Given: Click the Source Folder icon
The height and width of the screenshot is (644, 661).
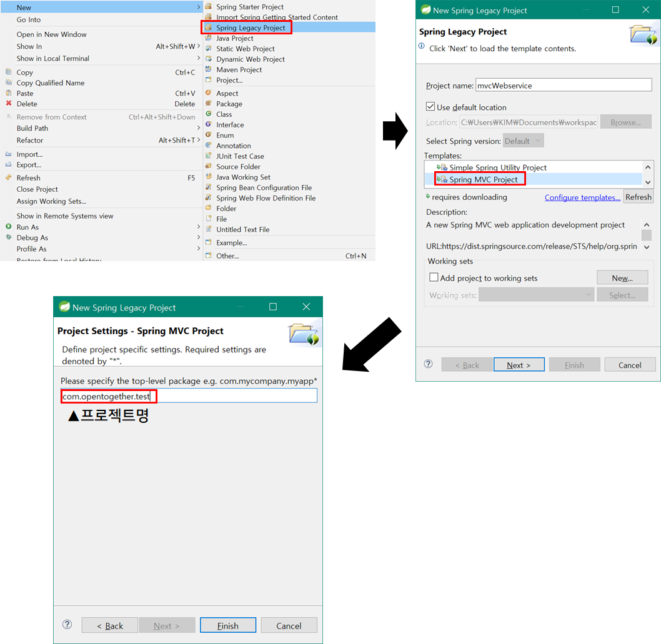Looking at the screenshot, I should (x=208, y=166).
